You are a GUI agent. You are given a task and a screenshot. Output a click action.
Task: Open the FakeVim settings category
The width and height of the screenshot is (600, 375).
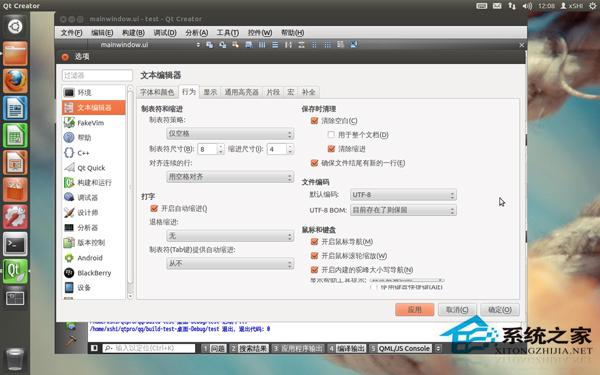[94, 122]
